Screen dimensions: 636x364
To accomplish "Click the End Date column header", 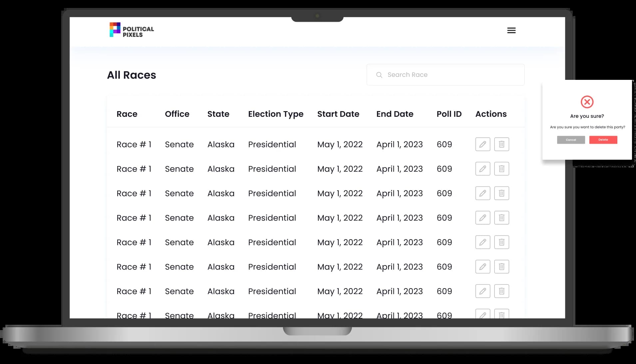I will click(395, 114).
